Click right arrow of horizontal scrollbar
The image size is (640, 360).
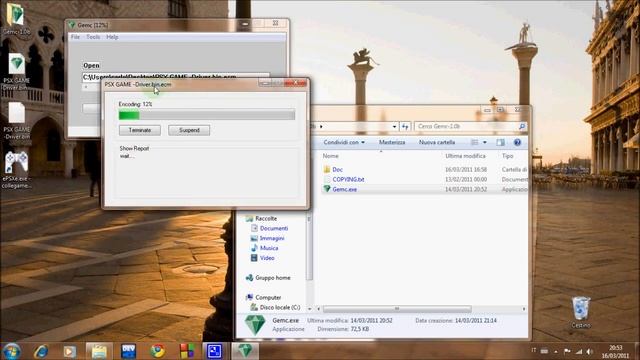[x=524, y=309]
